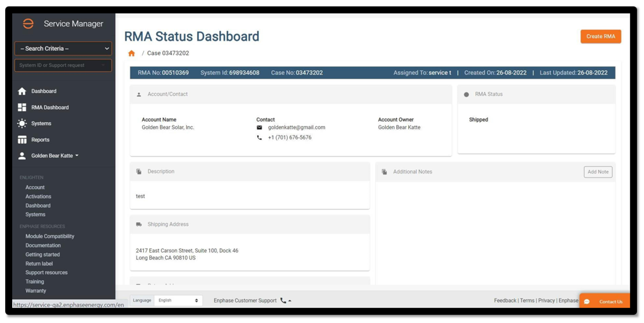644x323 pixels.
Task: Open the Language selector showing English
Action: click(178, 300)
